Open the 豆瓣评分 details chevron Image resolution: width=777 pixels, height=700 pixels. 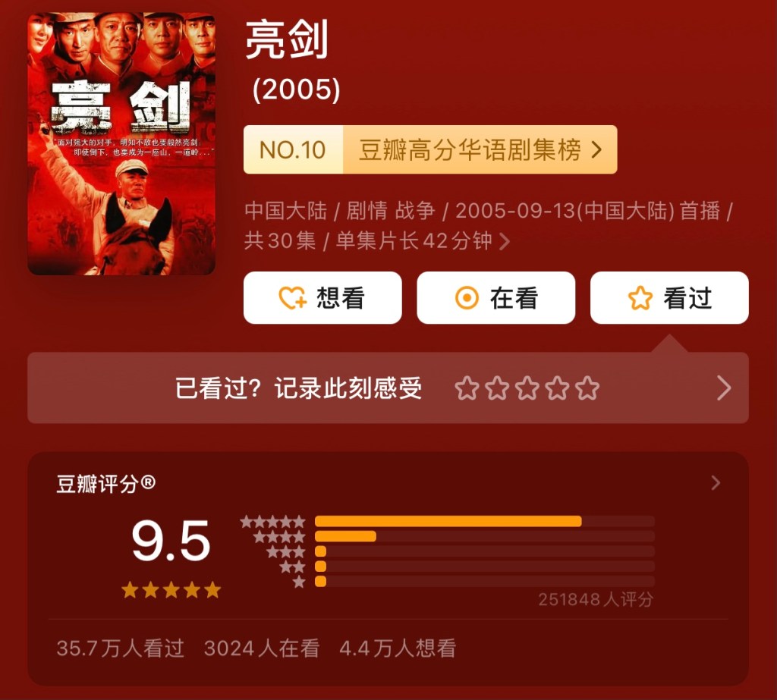[716, 482]
